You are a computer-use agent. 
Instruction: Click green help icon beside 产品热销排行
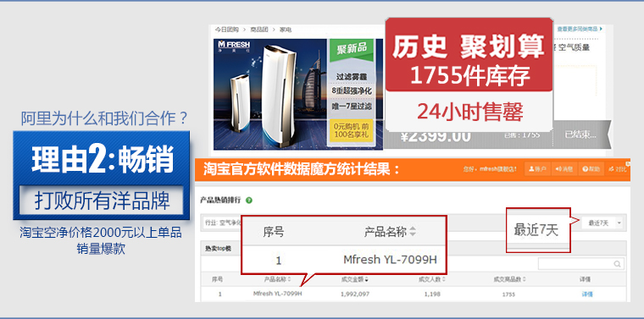click(249, 201)
